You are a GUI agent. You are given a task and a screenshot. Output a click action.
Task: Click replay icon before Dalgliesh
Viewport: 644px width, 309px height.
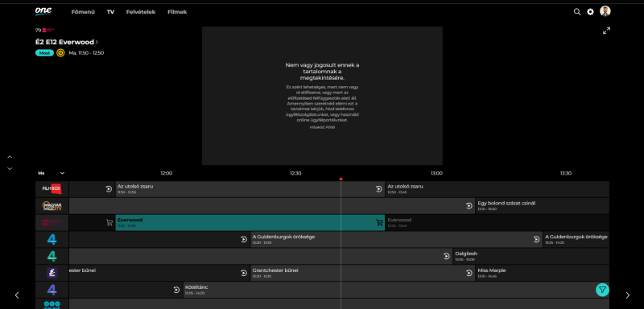[x=447, y=257]
